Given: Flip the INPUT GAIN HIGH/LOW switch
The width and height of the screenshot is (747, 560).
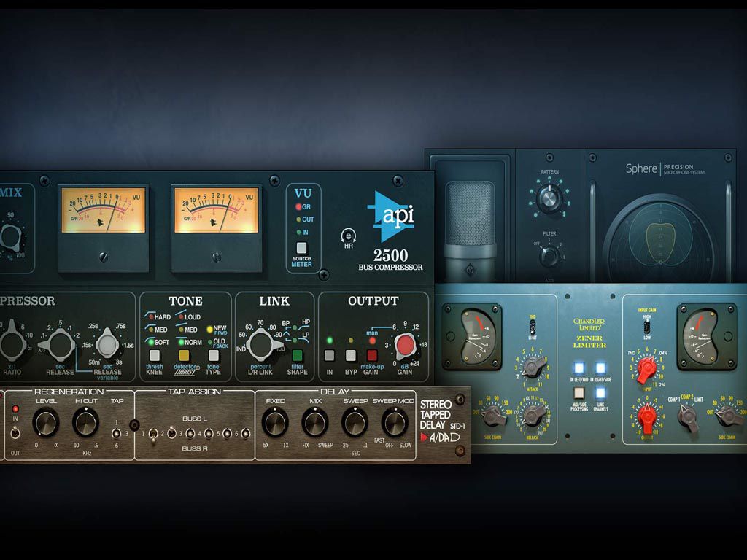Looking at the screenshot, I should [646, 326].
